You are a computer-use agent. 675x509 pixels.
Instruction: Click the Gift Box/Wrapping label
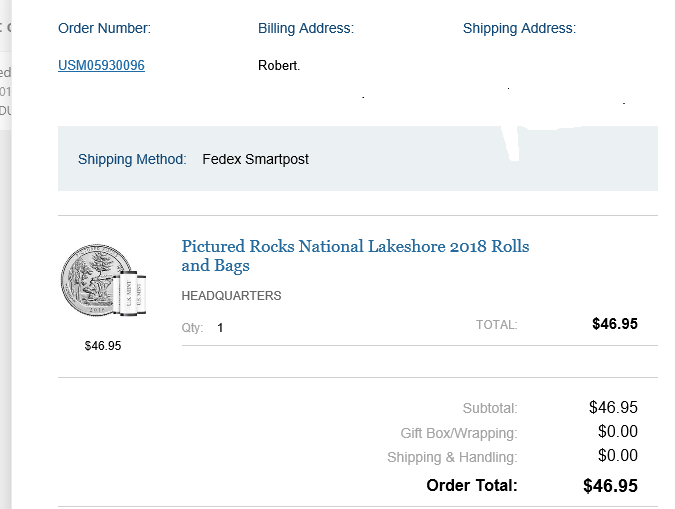pos(459,433)
